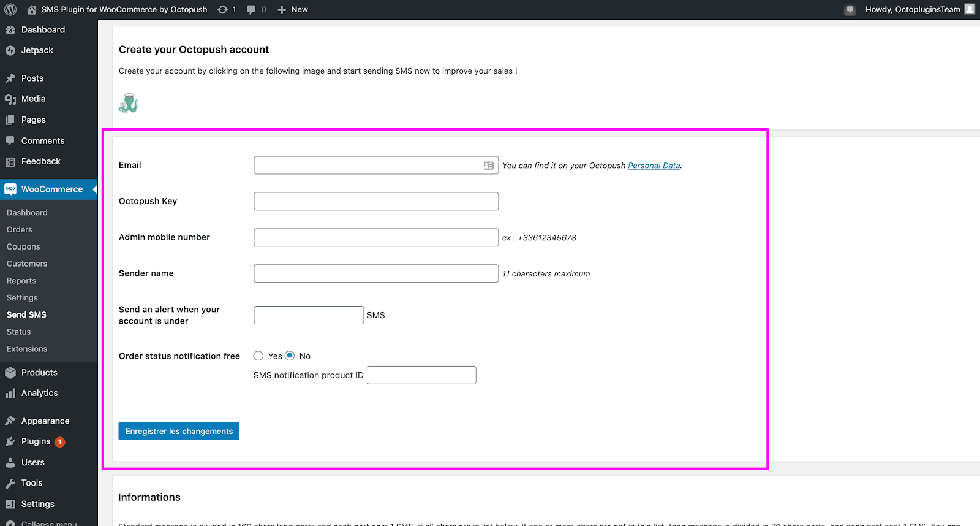This screenshot has height=526, width=980.
Task: Click the autofill contact icon in Email field
Action: tap(489, 166)
